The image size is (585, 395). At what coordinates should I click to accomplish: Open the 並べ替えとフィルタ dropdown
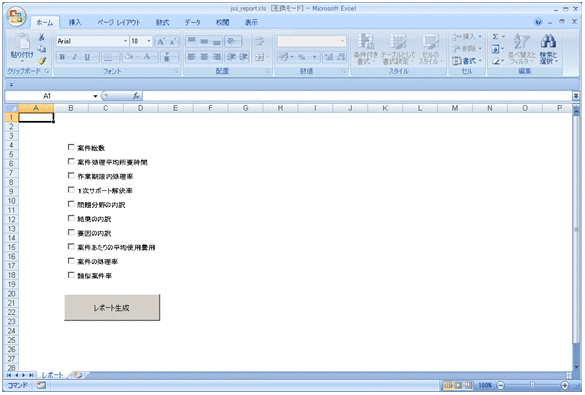tap(522, 49)
